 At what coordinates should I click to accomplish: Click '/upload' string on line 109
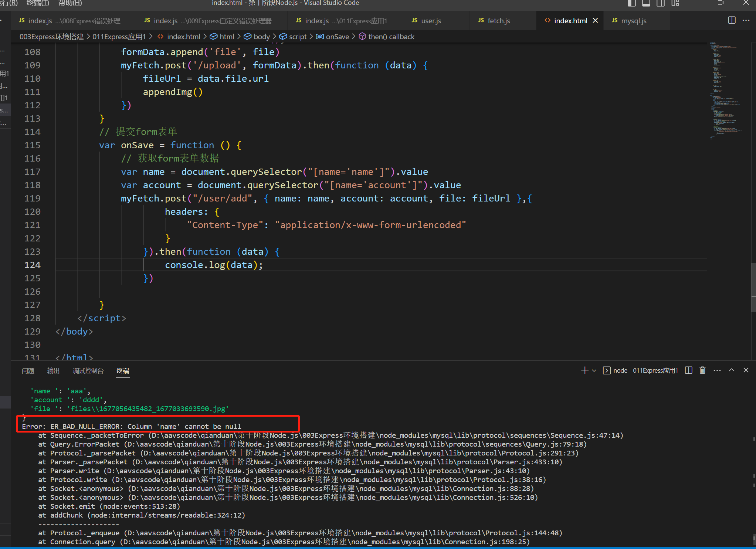[x=217, y=65]
